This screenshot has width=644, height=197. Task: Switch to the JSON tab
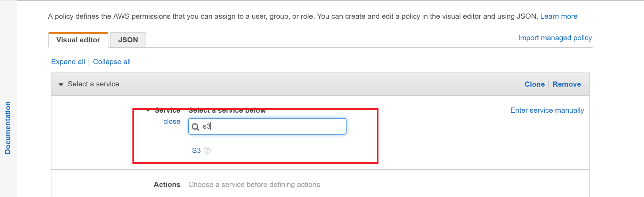[x=128, y=40]
